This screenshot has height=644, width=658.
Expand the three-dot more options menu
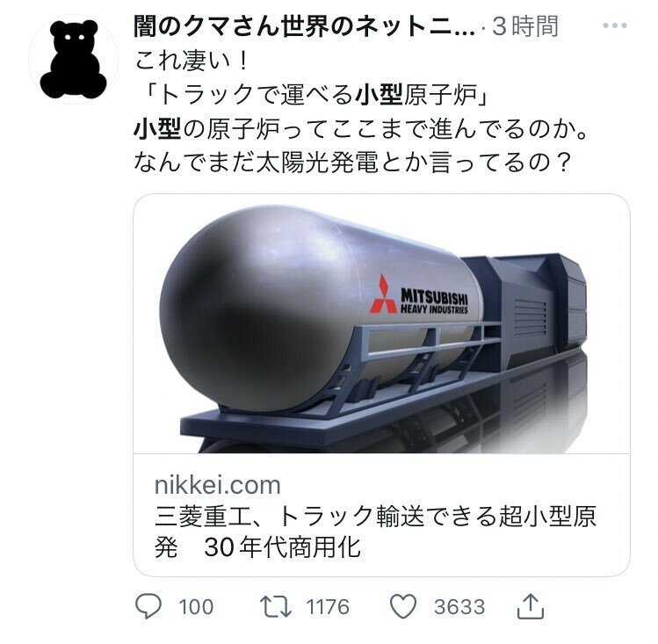click(615, 25)
